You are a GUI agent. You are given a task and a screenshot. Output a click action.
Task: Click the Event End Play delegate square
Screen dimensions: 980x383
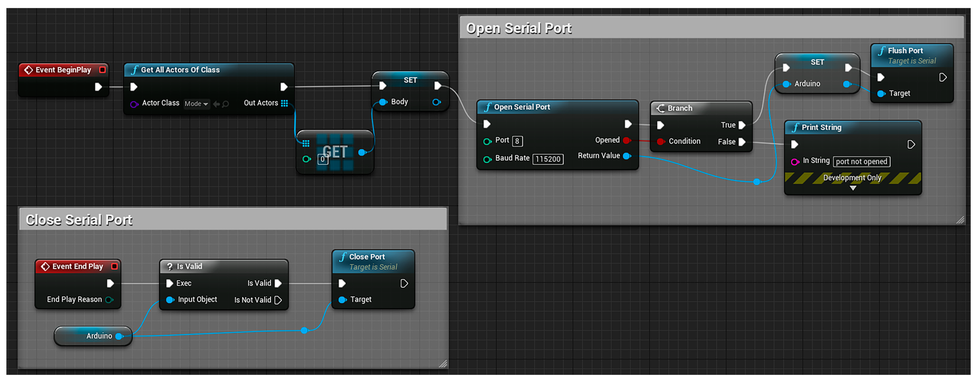(114, 266)
